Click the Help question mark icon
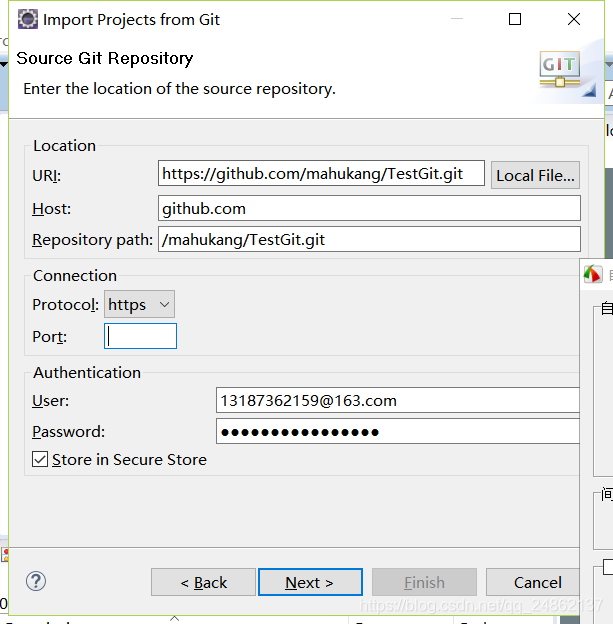Image resolution: width=613 pixels, height=624 pixels. [36, 581]
